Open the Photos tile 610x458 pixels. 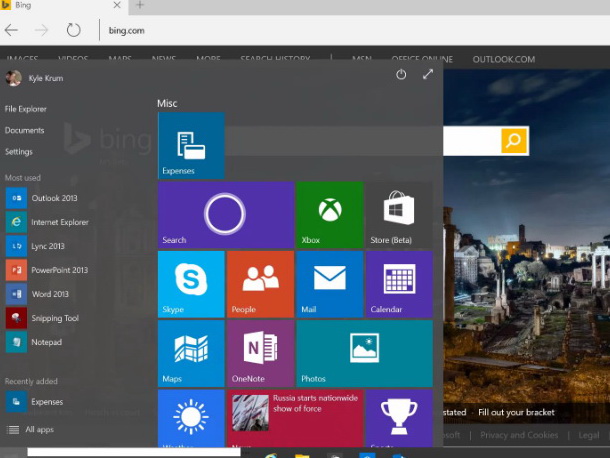[x=364, y=353]
